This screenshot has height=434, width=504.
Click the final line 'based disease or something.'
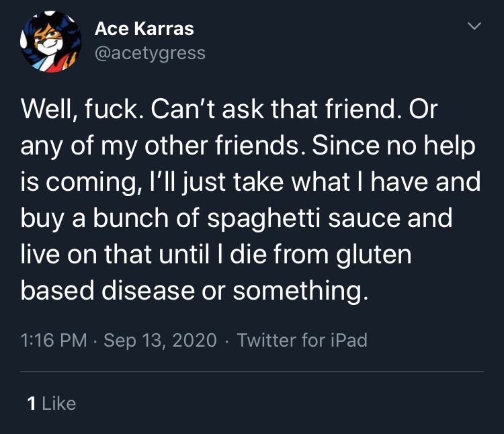194,291
